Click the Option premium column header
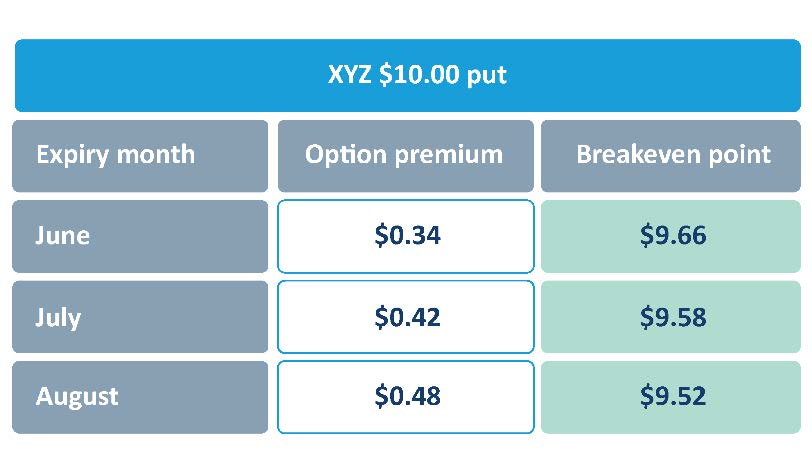 tap(404, 155)
